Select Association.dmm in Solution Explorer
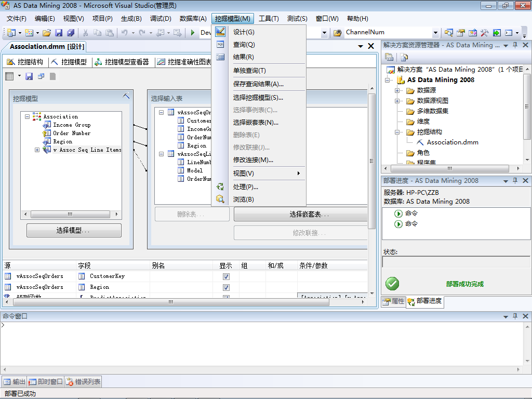The width and height of the screenshot is (532, 399). tap(453, 142)
